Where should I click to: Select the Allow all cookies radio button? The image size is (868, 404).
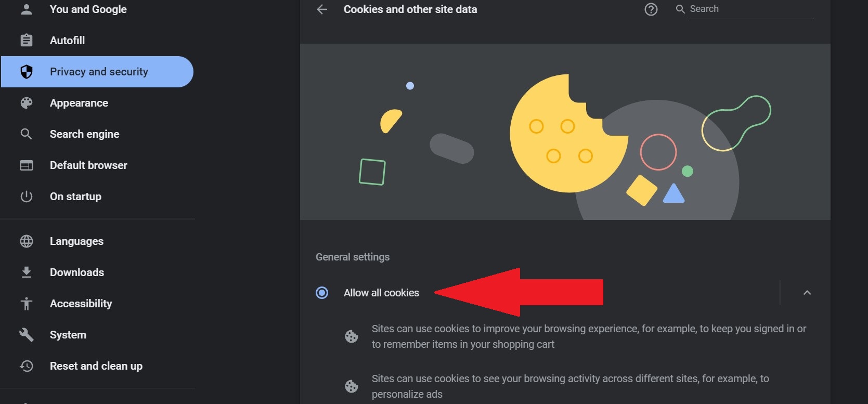coord(322,293)
